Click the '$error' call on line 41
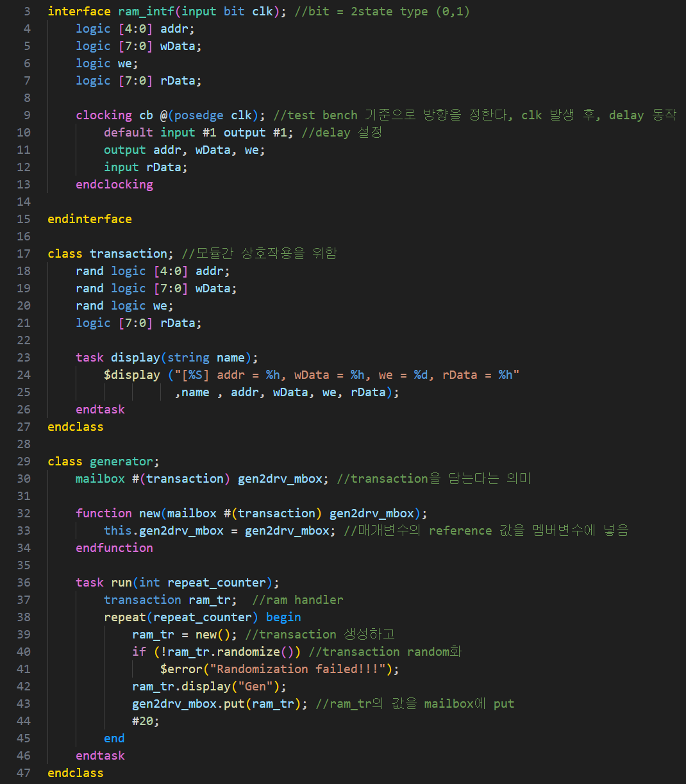The height and width of the screenshot is (784, 686). (181, 669)
